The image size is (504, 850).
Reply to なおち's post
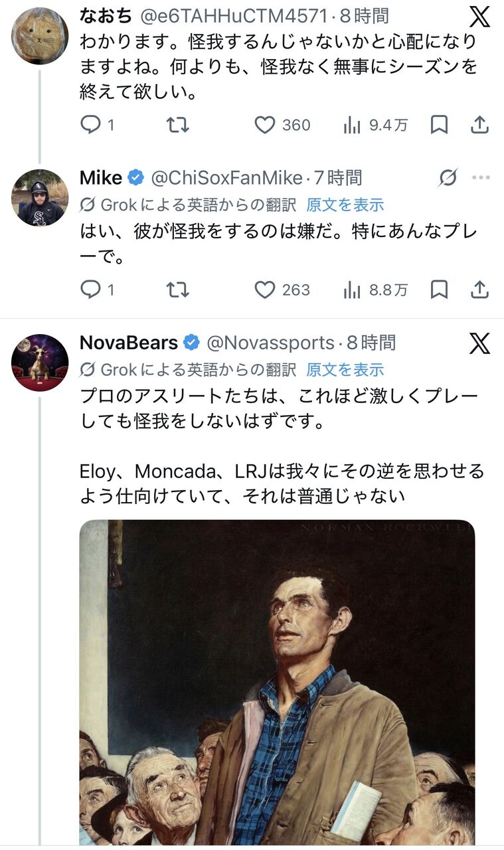[x=90, y=125]
